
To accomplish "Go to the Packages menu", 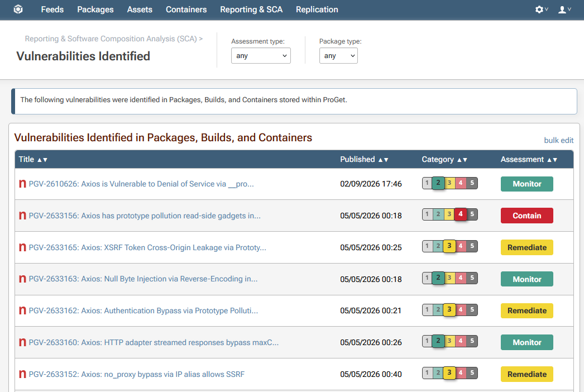I will point(95,9).
